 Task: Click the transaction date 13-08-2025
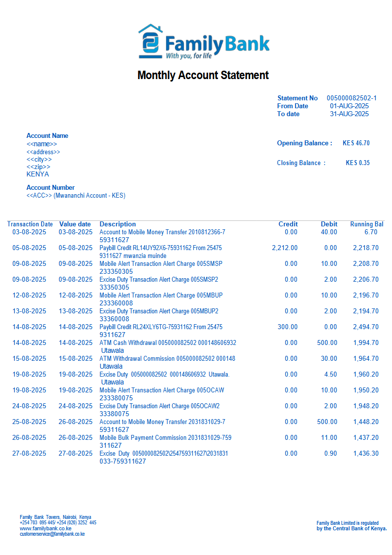tap(29, 311)
